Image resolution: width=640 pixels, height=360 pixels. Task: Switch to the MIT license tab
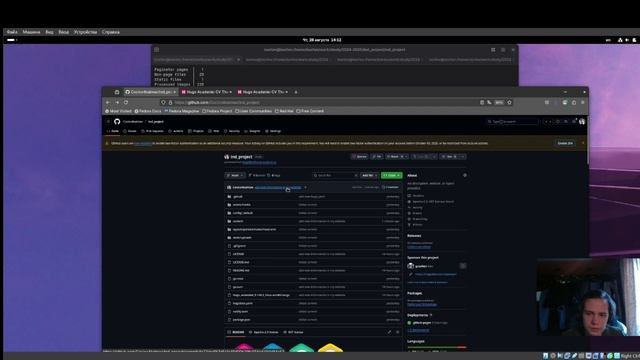(x=293, y=332)
